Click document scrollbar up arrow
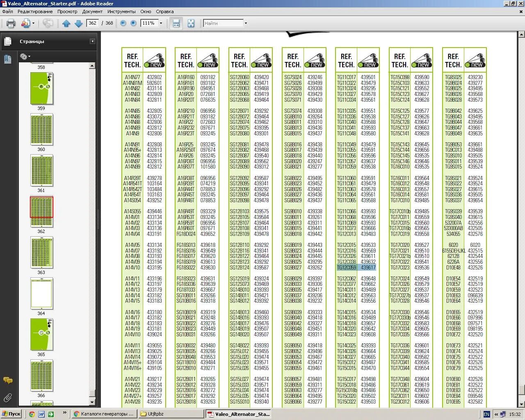The height and width of the screenshot is (420, 525). tap(521, 35)
